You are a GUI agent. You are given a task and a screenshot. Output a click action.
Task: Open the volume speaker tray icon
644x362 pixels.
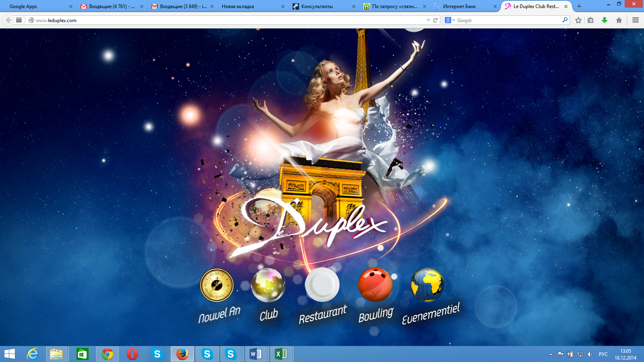pyautogui.click(x=590, y=354)
